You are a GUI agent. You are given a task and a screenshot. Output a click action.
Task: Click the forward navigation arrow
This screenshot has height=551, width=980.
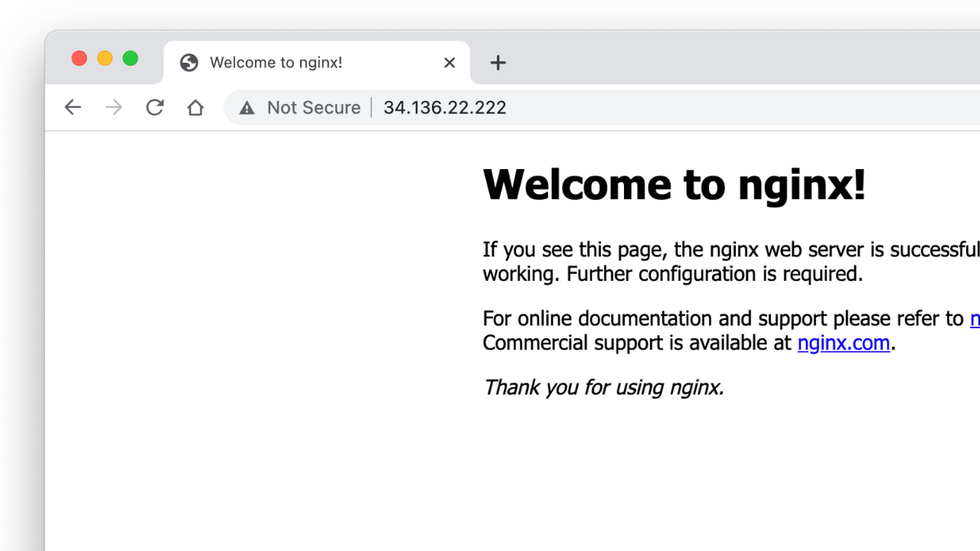tap(114, 107)
